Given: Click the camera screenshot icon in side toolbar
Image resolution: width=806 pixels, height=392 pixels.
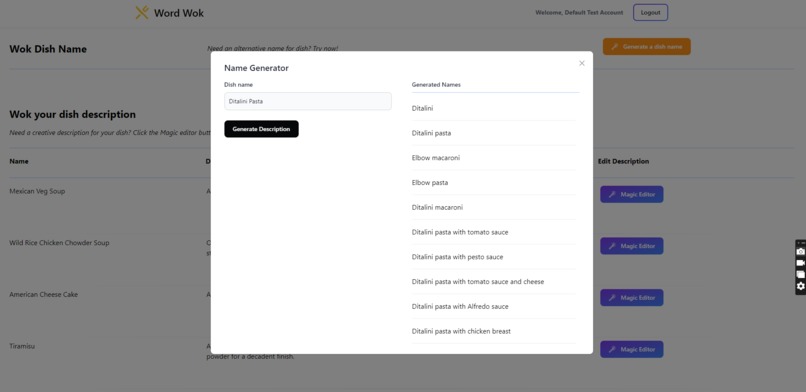Looking at the screenshot, I should point(800,251).
